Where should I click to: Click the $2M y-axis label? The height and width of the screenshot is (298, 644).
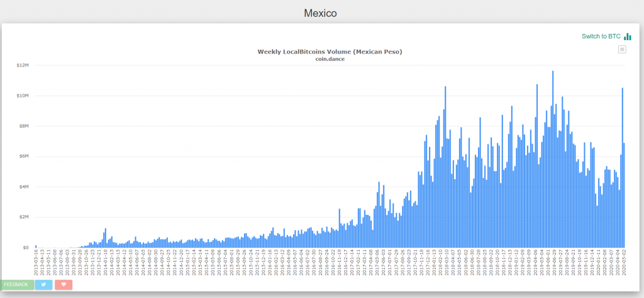point(24,217)
